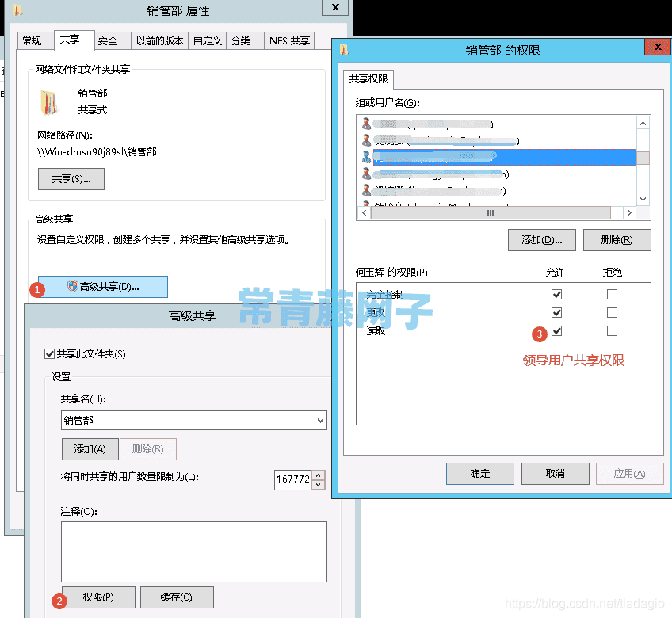Image resolution: width=672 pixels, height=618 pixels.
Task: Click folder icon in 销管部 属性 title bar
Action: coord(17,10)
